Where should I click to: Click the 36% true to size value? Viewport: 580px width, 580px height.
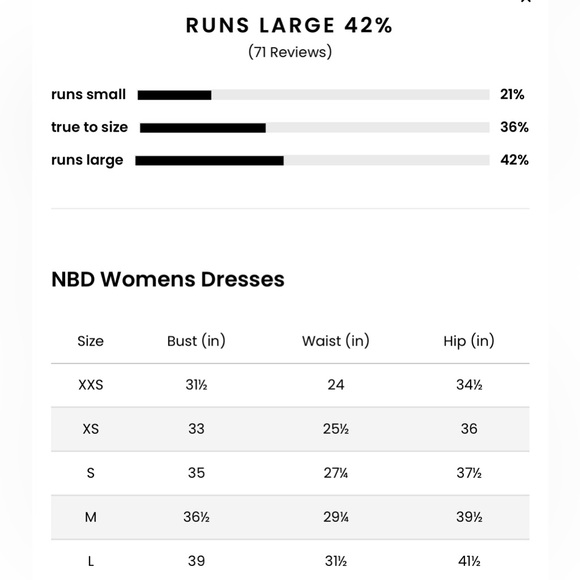point(514,127)
